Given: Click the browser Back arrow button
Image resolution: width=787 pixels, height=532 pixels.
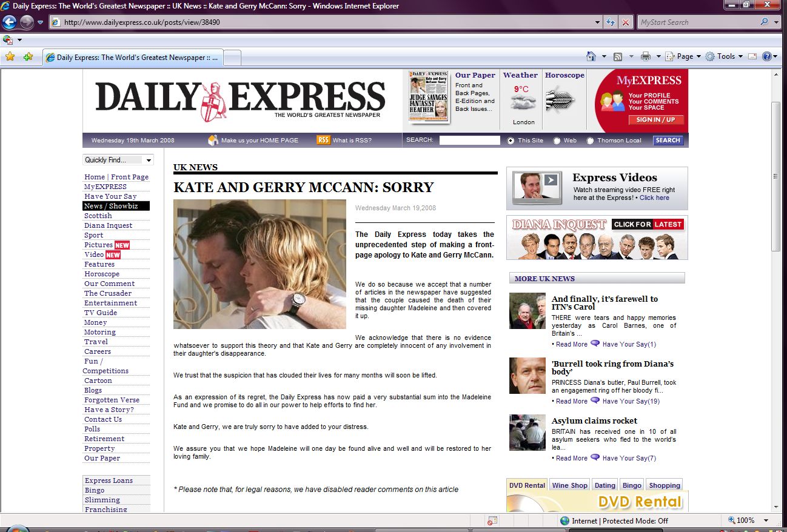Looking at the screenshot, I should [x=9, y=22].
